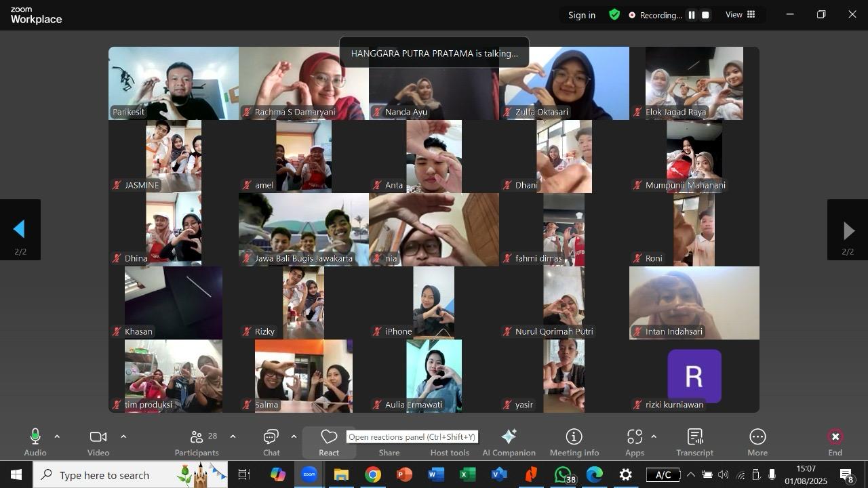Stop the meeting recording
Viewport: 868px width, 488px height.
click(706, 15)
